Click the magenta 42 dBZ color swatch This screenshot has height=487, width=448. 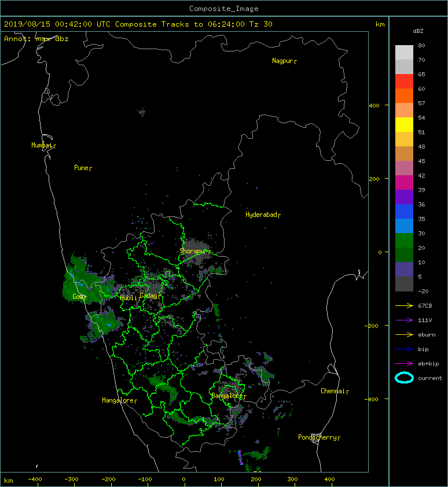404,182
